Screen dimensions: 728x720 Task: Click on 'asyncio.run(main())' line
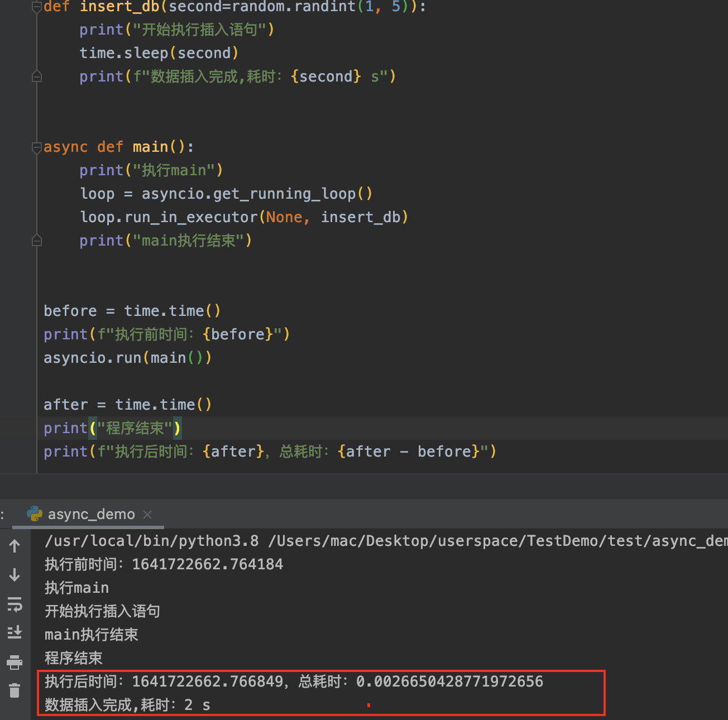coord(128,358)
